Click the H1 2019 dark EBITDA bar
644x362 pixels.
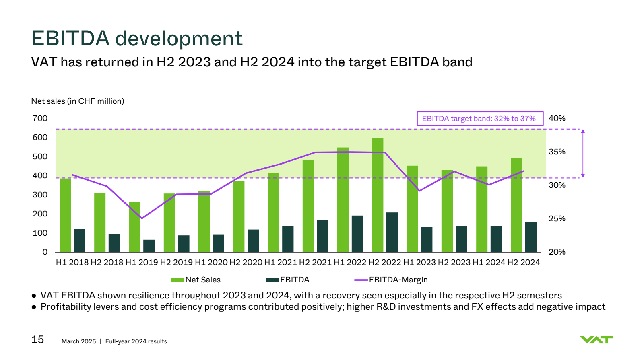149,246
